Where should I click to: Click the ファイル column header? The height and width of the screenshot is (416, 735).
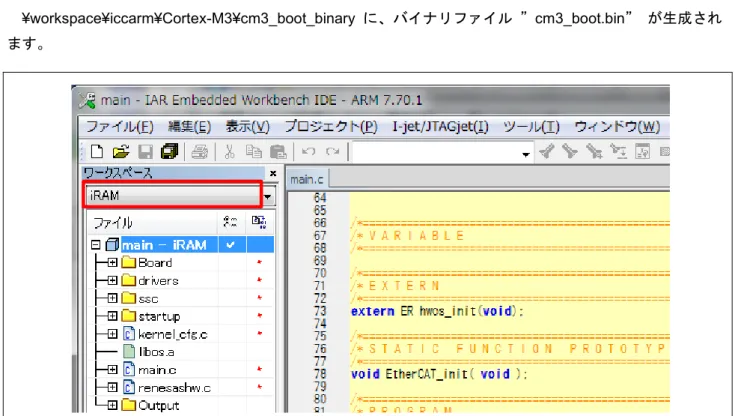click(112, 223)
